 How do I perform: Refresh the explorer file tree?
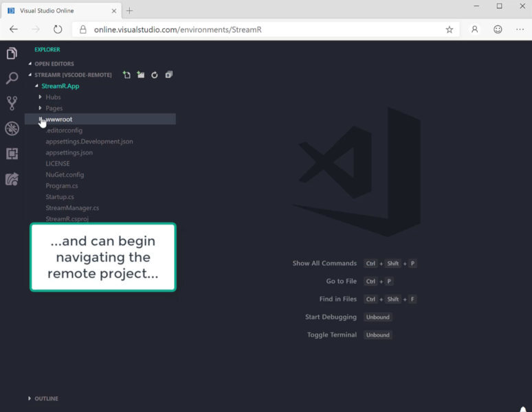(x=155, y=75)
